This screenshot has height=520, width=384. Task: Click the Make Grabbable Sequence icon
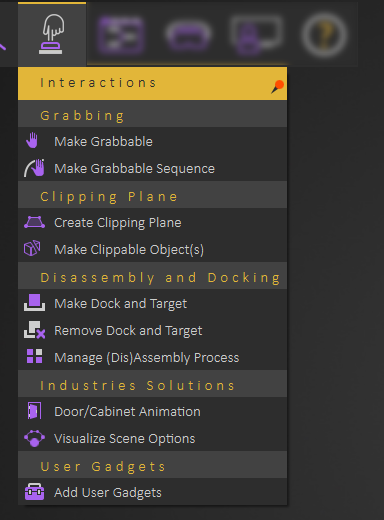(x=34, y=168)
